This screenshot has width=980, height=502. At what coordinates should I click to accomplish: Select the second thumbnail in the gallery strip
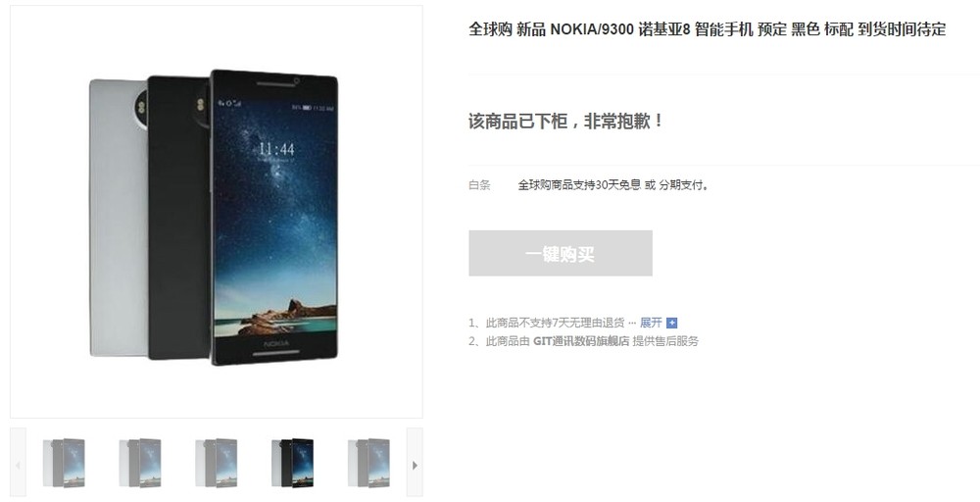pos(140,463)
